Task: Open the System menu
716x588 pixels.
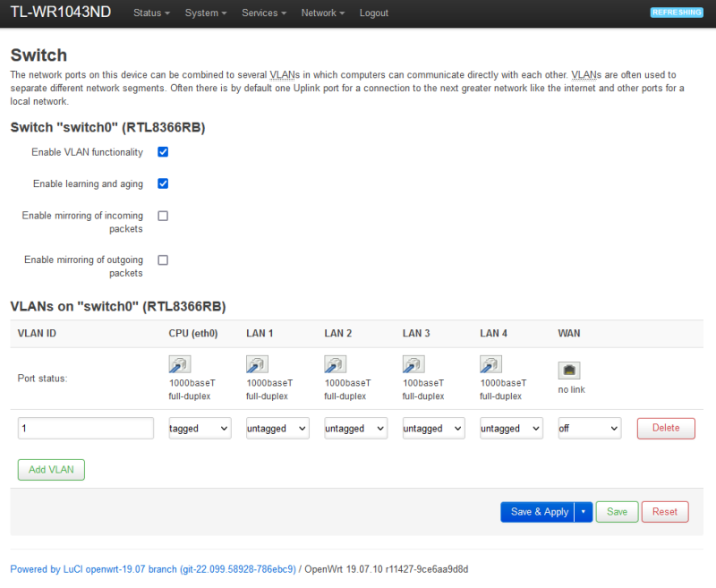Action: (x=206, y=13)
